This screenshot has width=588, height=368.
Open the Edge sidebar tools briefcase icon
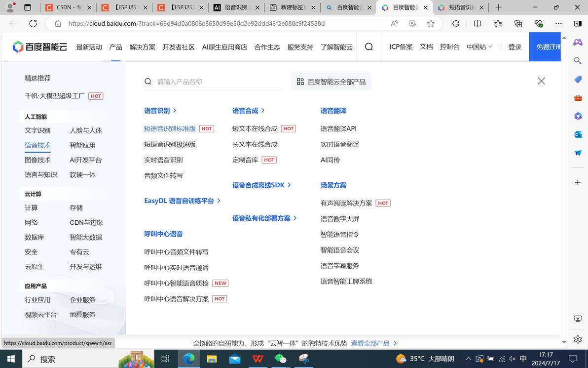coord(578,98)
